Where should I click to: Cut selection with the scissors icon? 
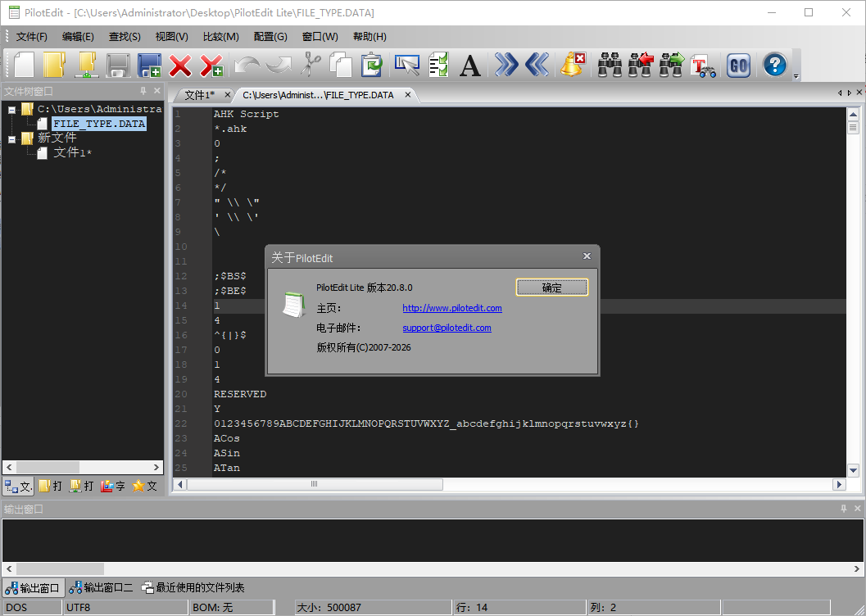pyautogui.click(x=311, y=64)
